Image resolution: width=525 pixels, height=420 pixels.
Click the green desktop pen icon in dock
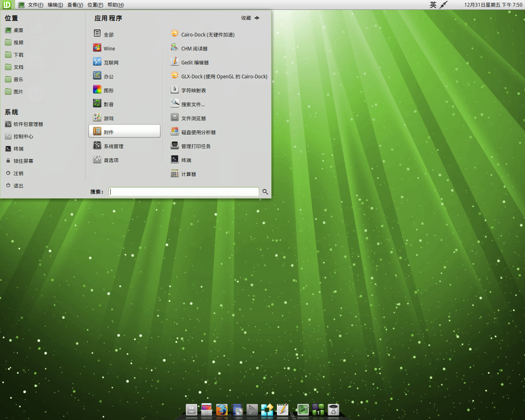(x=303, y=409)
